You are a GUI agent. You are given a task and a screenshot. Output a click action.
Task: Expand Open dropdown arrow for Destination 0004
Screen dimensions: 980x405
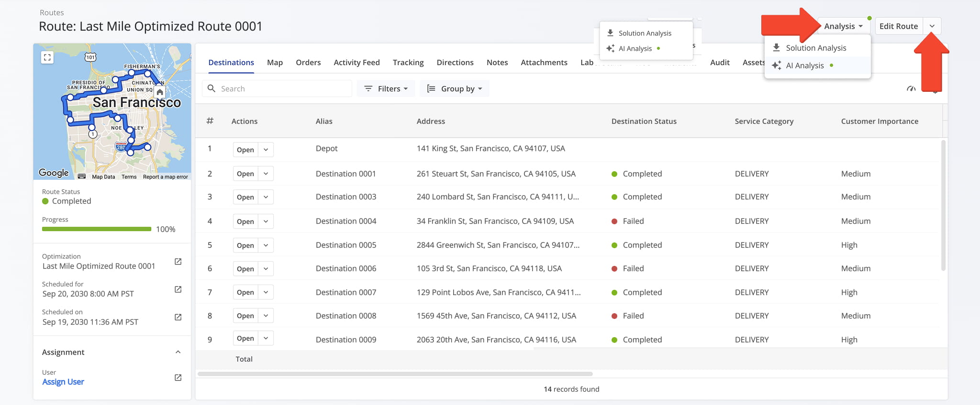[266, 221]
